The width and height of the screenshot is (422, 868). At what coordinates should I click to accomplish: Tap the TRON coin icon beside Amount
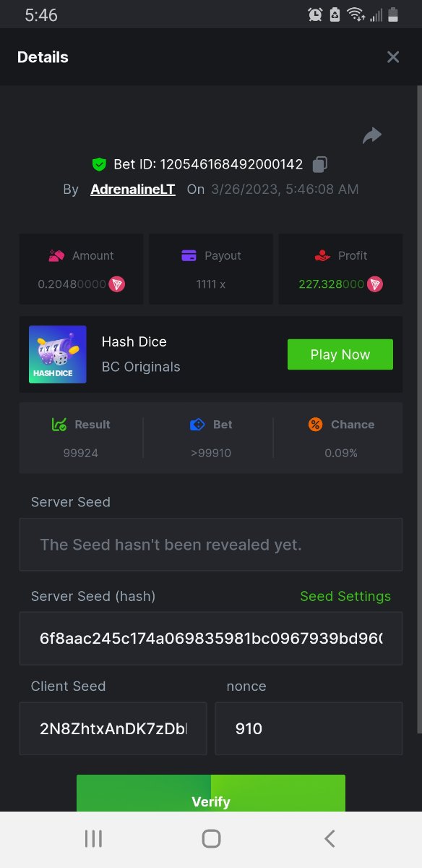click(117, 284)
